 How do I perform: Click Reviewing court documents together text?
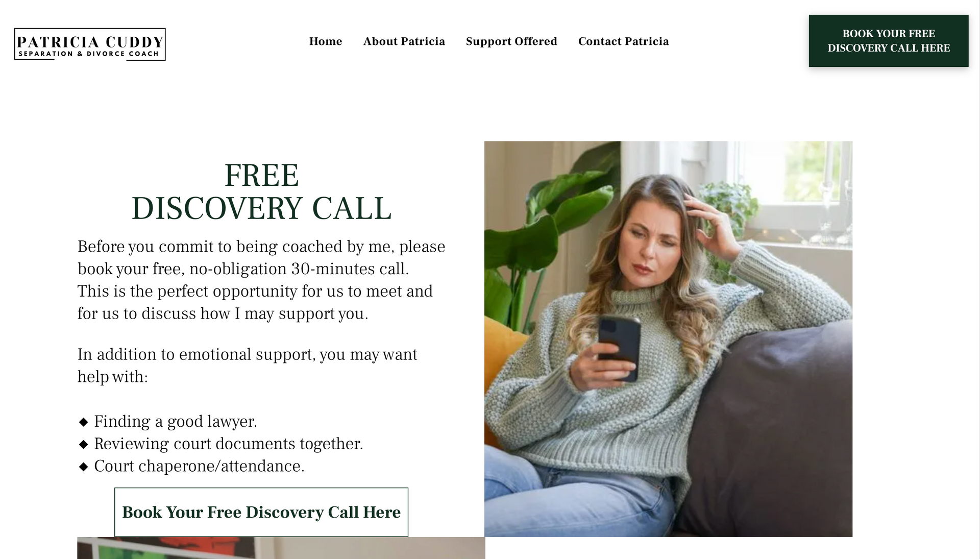pyautogui.click(x=229, y=444)
